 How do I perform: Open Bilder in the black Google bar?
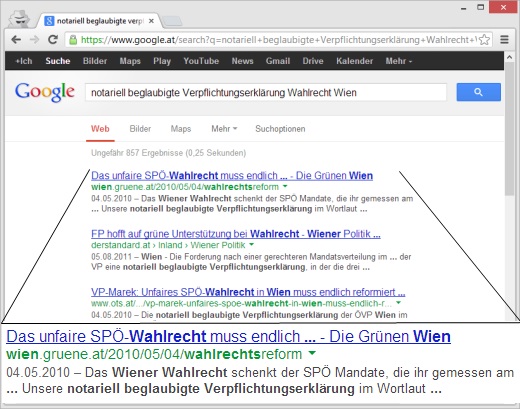click(95, 61)
